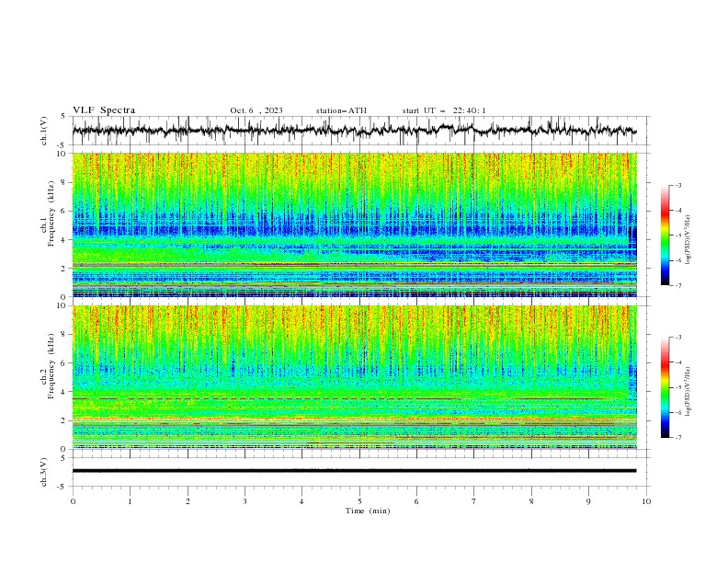
Task: Click time axis tick label "8"
Action: [531, 501]
